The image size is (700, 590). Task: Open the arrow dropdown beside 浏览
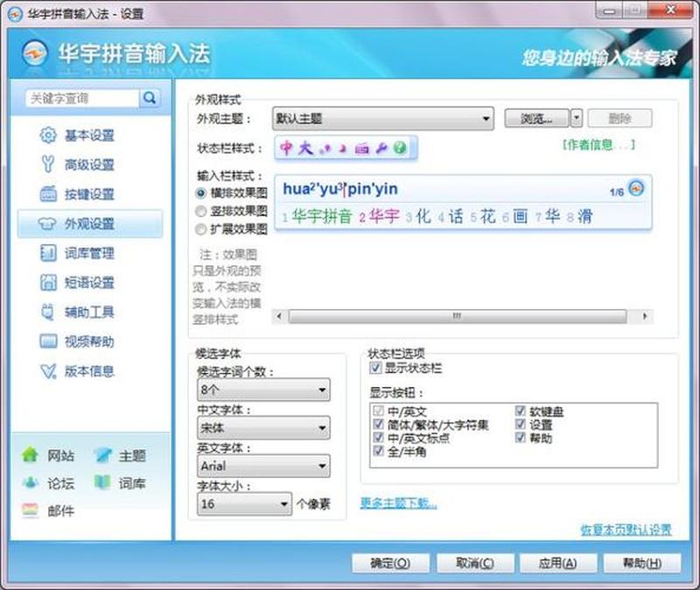tap(577, 118)
